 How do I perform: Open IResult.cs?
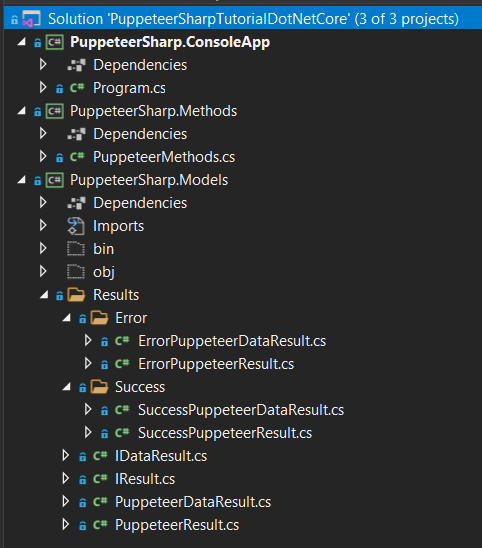[145, 479]
